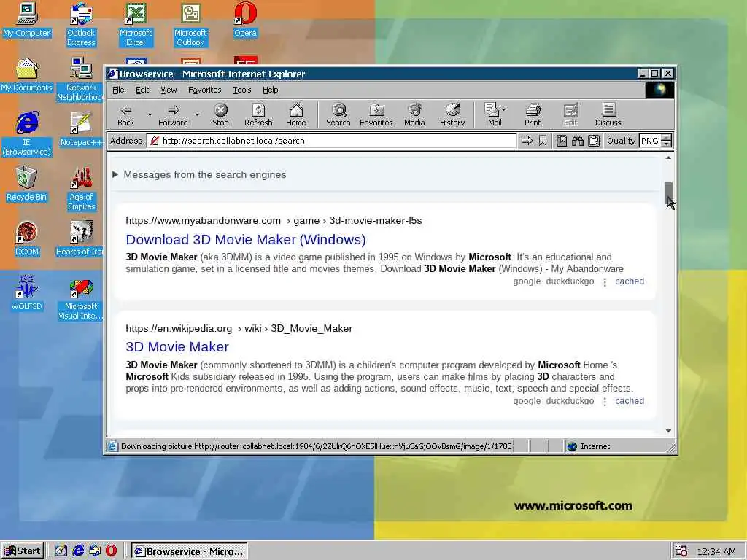Select the Microsoft Excel desktop icon

click(135, 24)
